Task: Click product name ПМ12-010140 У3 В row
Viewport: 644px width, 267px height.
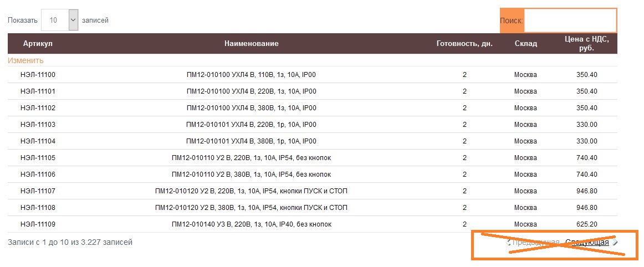Action: [x=252, y=224]
